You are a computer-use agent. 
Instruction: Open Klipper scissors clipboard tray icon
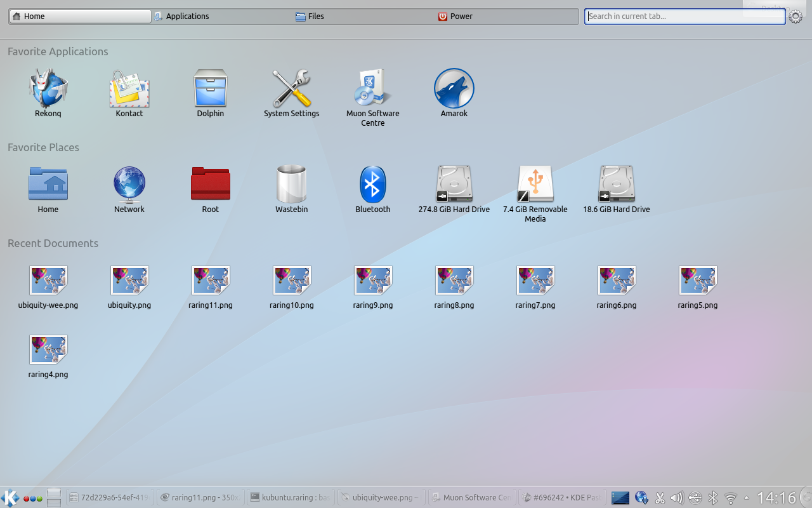pyautogui.click(x=660, y=498)
